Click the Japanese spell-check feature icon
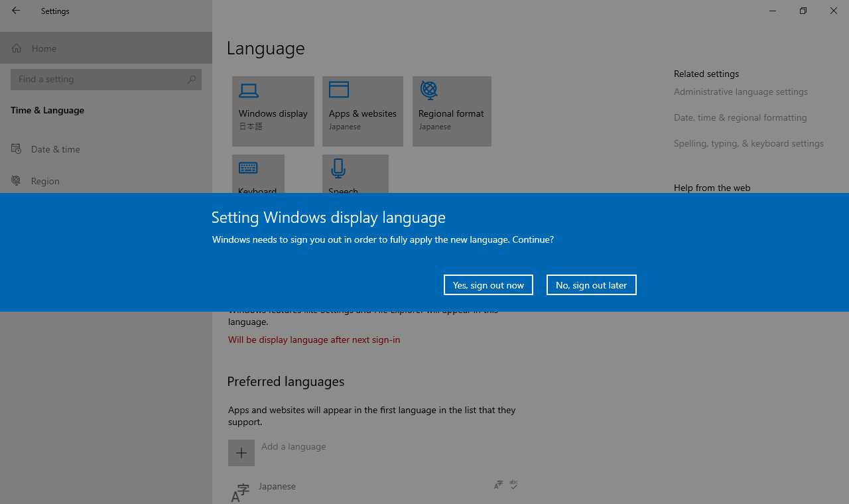The image size is (849, 504). [x=513, y=485]
